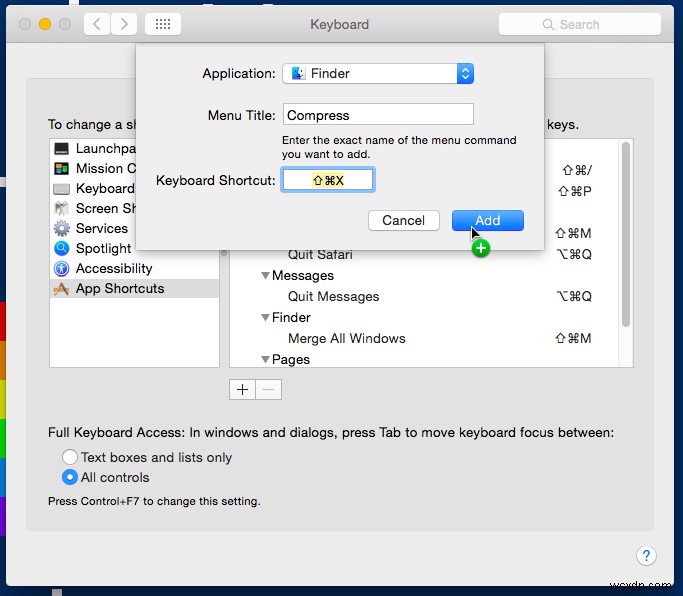Click the minus button below the shortcut list
Screen dimensions: 683x596
[268, 389]
